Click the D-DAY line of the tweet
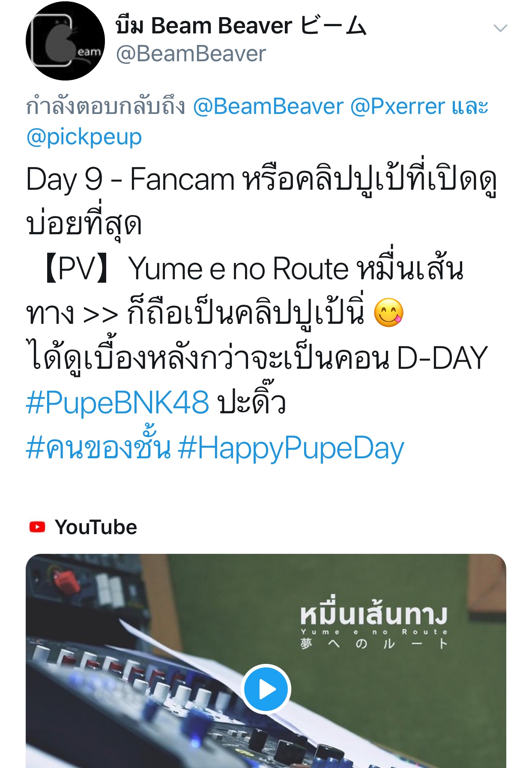 (257, 358)
